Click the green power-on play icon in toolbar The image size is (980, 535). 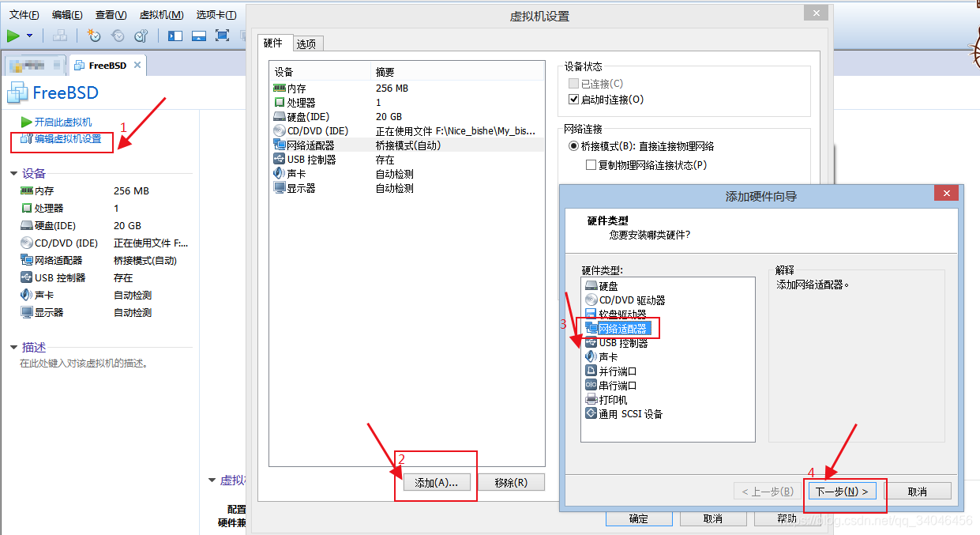pos(13,36)
